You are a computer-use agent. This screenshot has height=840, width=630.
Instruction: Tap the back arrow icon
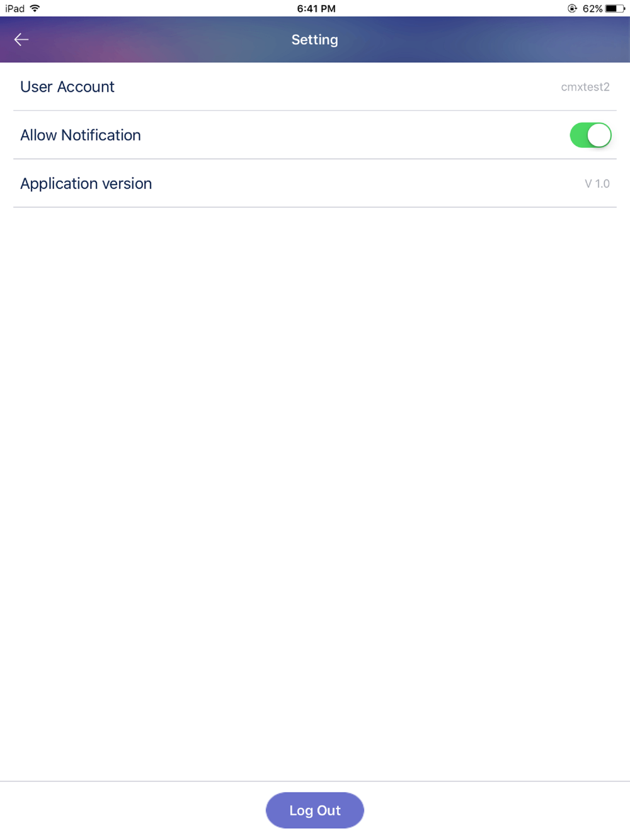coord(21,40)
